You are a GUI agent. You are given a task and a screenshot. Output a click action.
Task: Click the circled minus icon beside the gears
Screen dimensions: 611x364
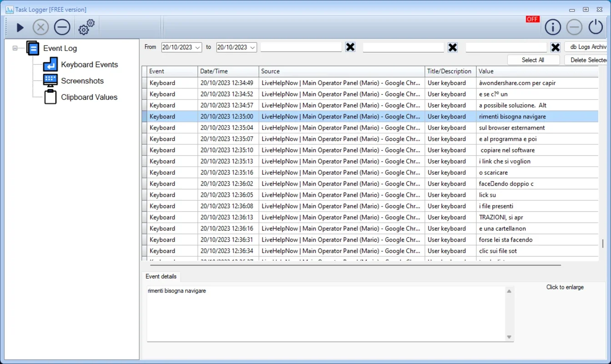(62, 27)
